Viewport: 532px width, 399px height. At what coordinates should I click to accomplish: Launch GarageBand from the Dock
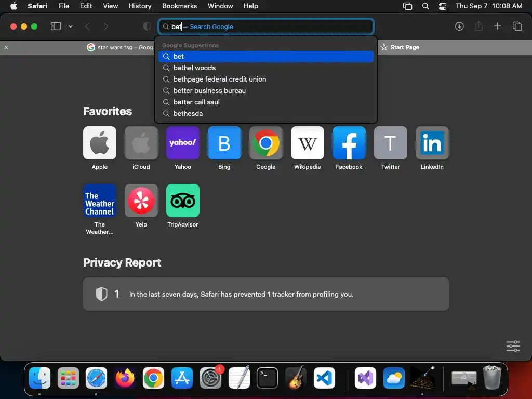pyautogui.click(x=296, y=378)
